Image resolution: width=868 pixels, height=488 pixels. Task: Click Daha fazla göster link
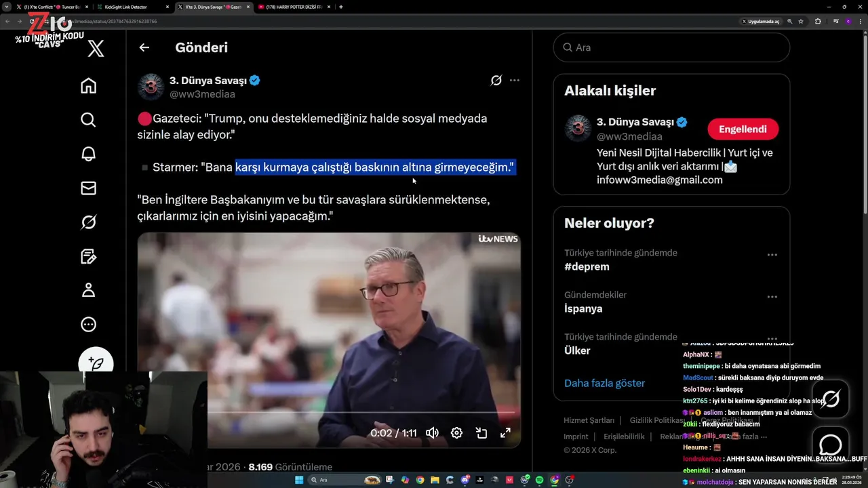tap(604, 383)
